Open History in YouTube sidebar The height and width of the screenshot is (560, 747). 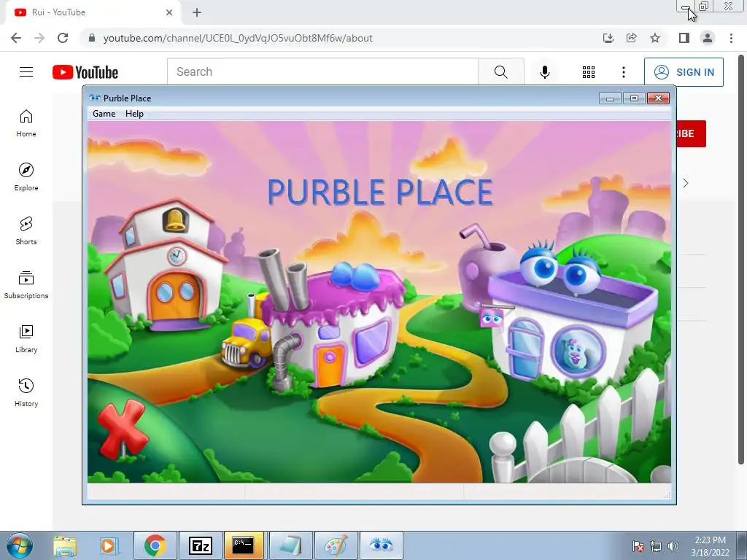(x=26, y=393)
